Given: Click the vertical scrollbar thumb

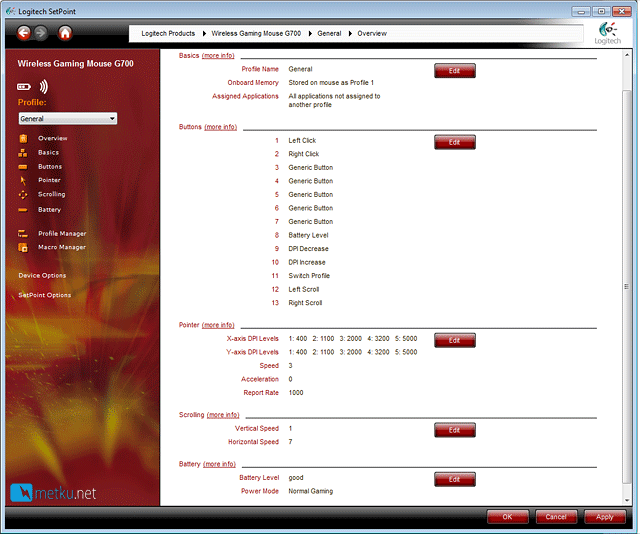Looking at the screenshot, I should coord(627,287).
